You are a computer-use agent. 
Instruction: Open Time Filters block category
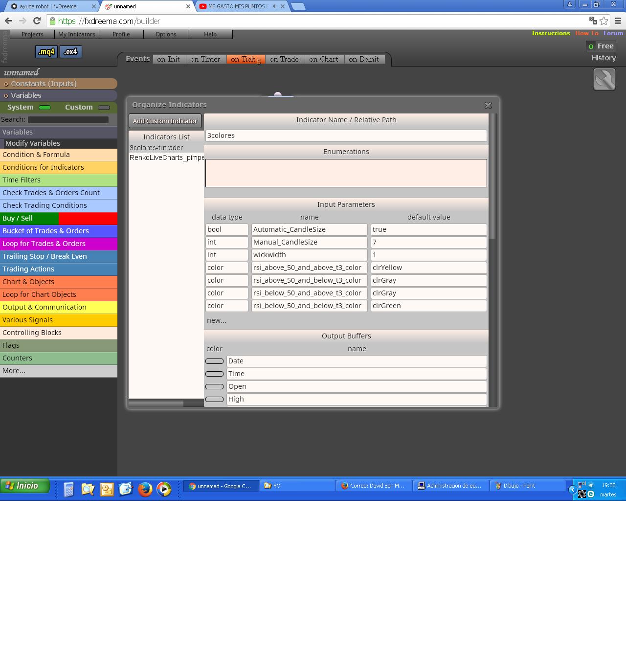click(59, 180)
